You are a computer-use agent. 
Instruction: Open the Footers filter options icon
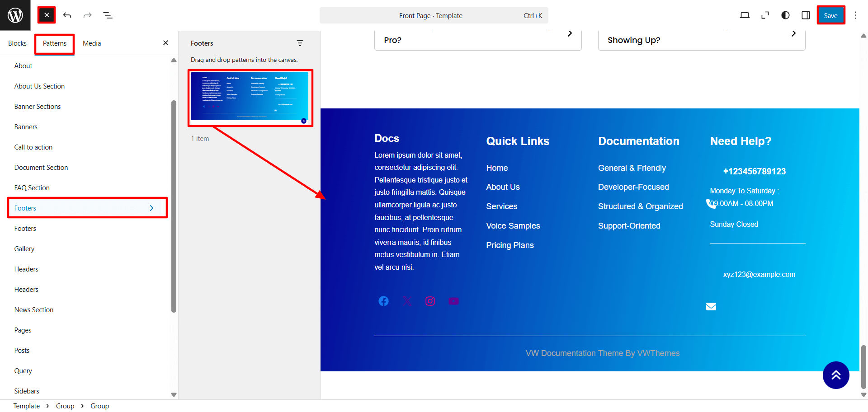pos(300,43)
